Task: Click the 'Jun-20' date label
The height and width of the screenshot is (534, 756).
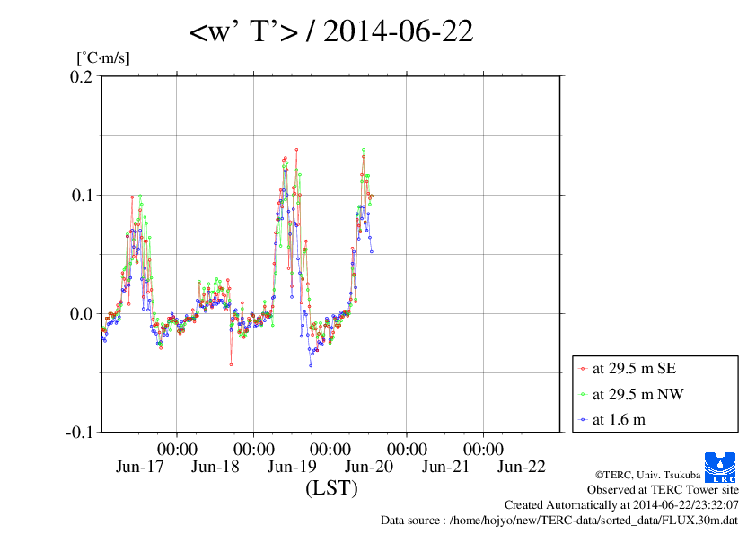Action: (369, 467)
